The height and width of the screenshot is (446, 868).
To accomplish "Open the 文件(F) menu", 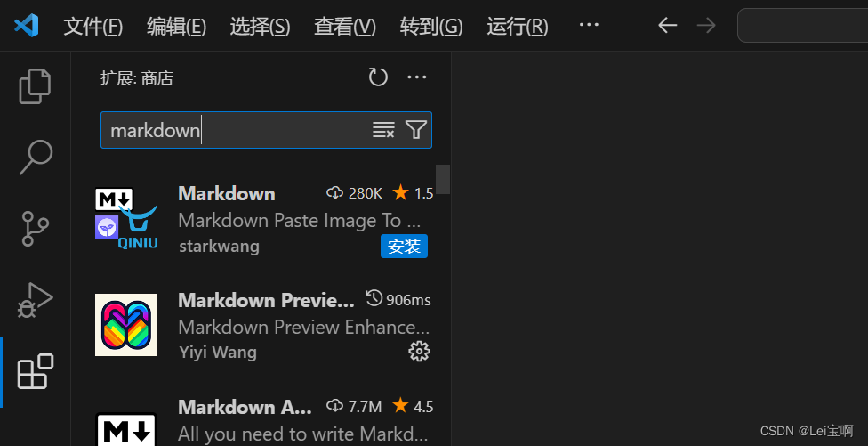I will click(93, 26).
